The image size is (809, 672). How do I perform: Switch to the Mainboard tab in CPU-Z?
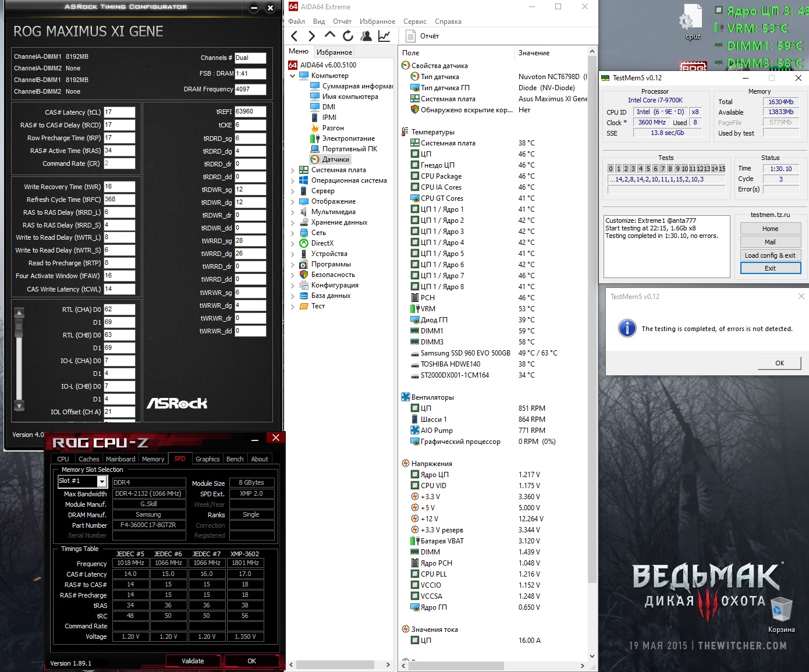[x=120, y=459]
